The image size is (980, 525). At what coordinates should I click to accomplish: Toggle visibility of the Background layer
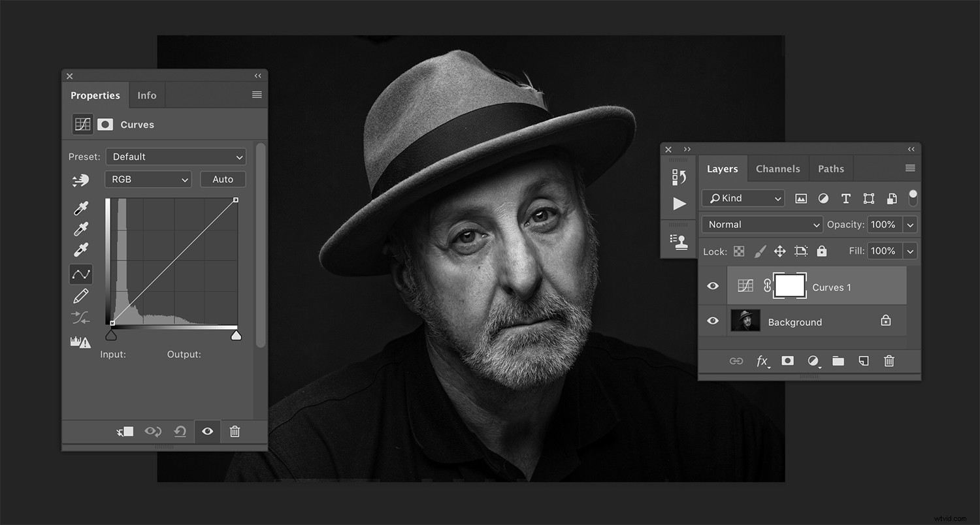pos(713,321)
